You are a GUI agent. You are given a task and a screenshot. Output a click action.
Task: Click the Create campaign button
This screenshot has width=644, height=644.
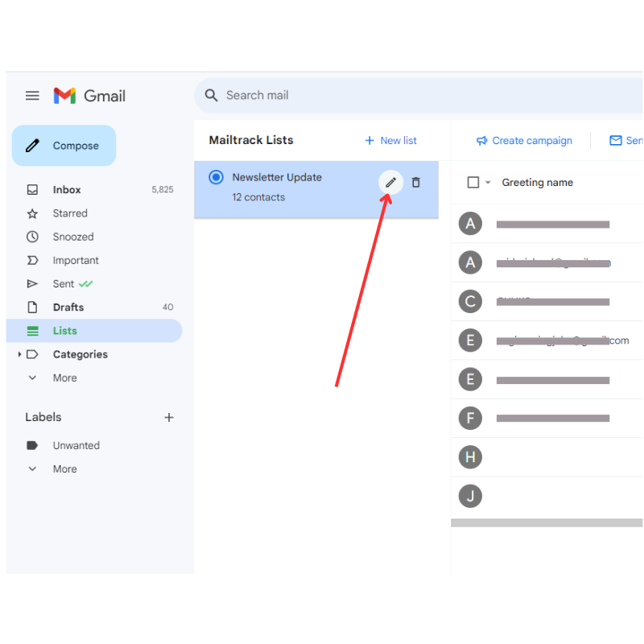(524, 140)
